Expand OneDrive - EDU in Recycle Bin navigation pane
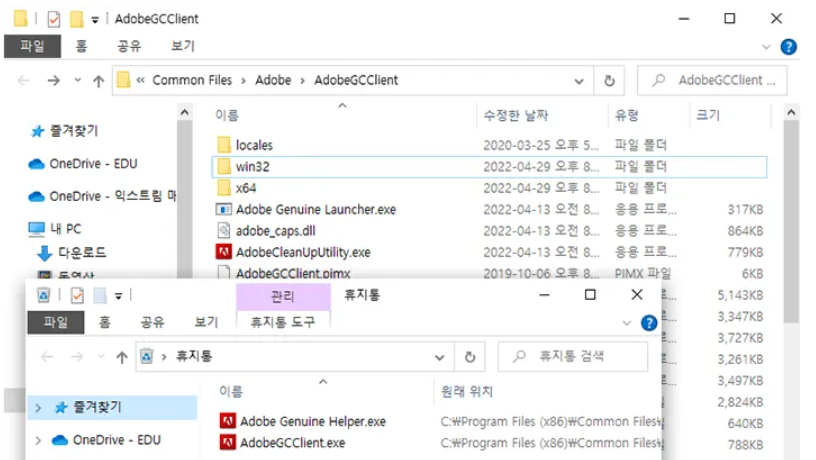The width and height of the screenshot is (816, 460). click(38, 441)
